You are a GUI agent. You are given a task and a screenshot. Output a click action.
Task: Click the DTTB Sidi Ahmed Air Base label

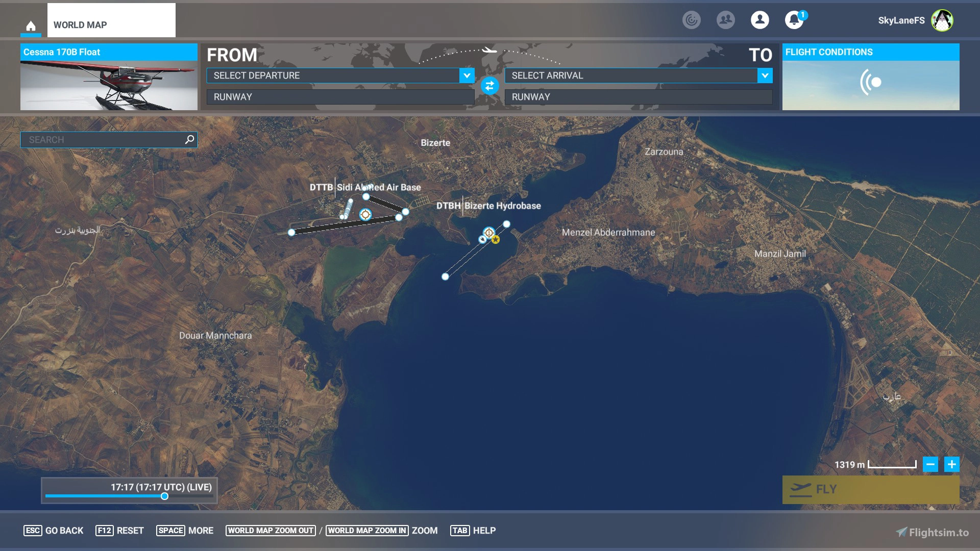click(365, 187)
